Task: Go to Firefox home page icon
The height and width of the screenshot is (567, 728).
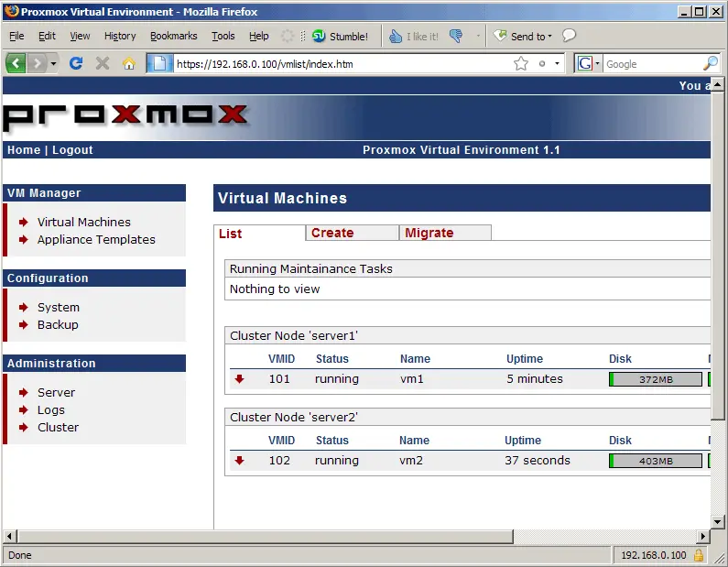Action: pos(129,63)
